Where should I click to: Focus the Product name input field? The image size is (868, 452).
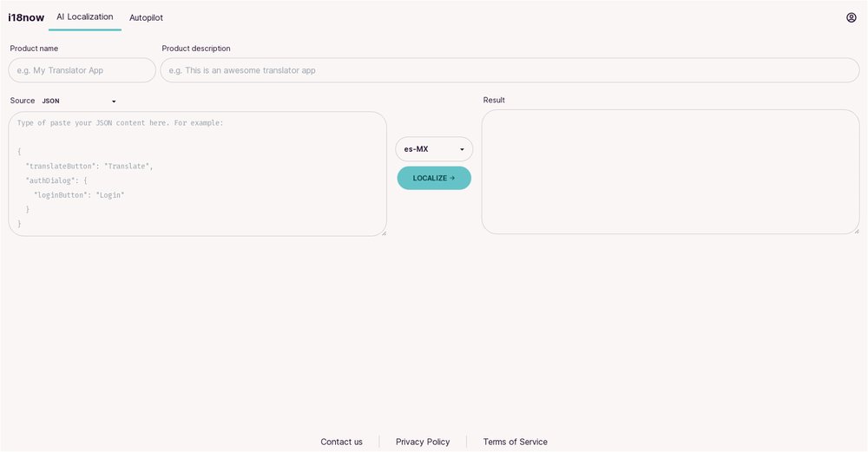(82, 70)
